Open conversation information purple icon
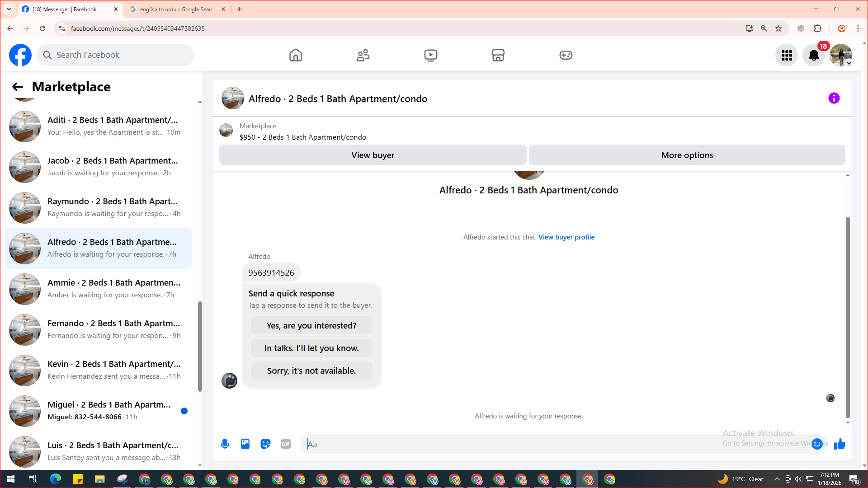The image size is (868, 488). 834,98
